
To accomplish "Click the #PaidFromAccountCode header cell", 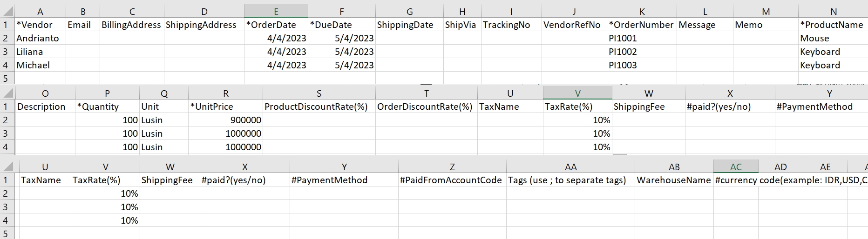I will coord(452,180).
